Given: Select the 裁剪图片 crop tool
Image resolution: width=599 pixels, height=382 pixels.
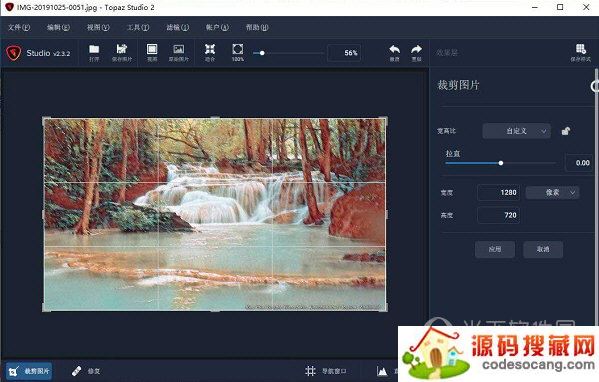Looking at the screenshot, I should coord(29,371).
